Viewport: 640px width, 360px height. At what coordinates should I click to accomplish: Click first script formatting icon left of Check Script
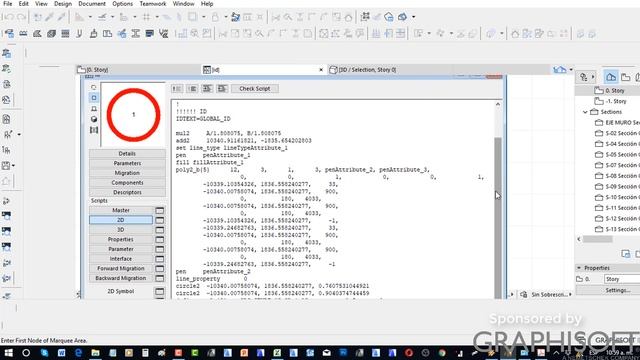pyautogui.click(x=177, y=89)
